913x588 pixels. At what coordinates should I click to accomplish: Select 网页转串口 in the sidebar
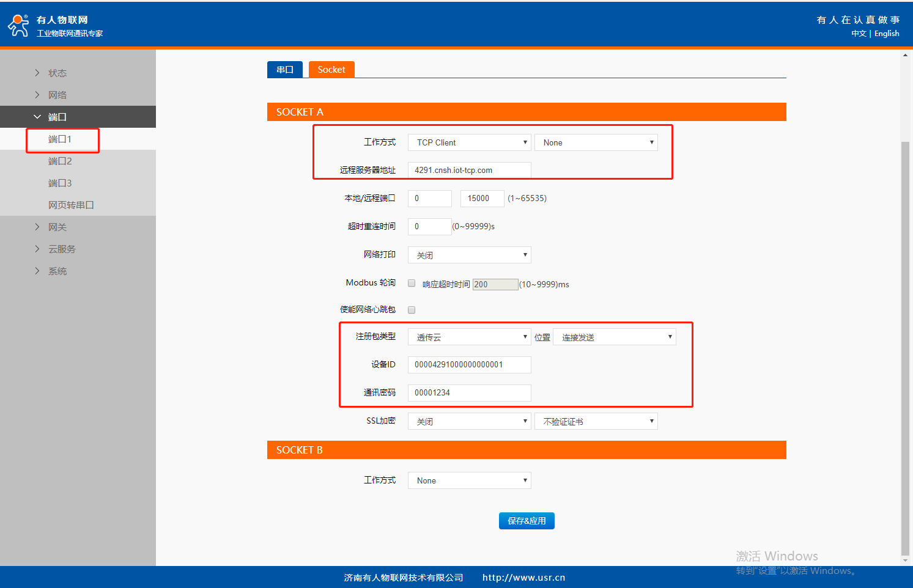tap(71, 205)
